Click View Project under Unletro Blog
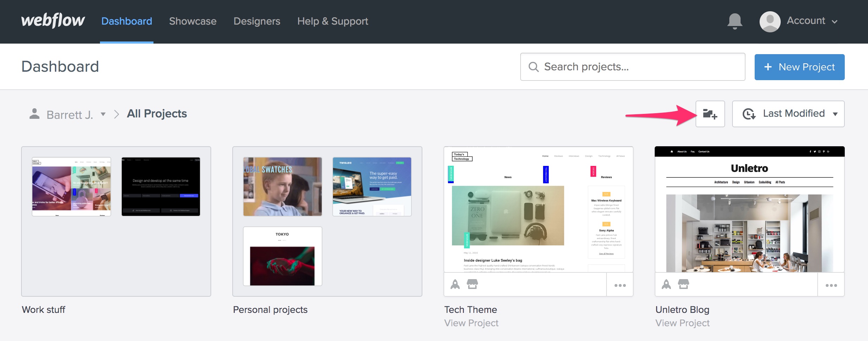This screenshot has height=341, width=868. click(682, 323)
